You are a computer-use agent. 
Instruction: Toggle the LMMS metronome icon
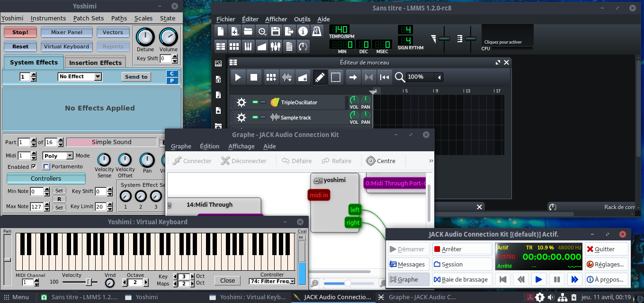pyautogui.click(x=317, y=31)
